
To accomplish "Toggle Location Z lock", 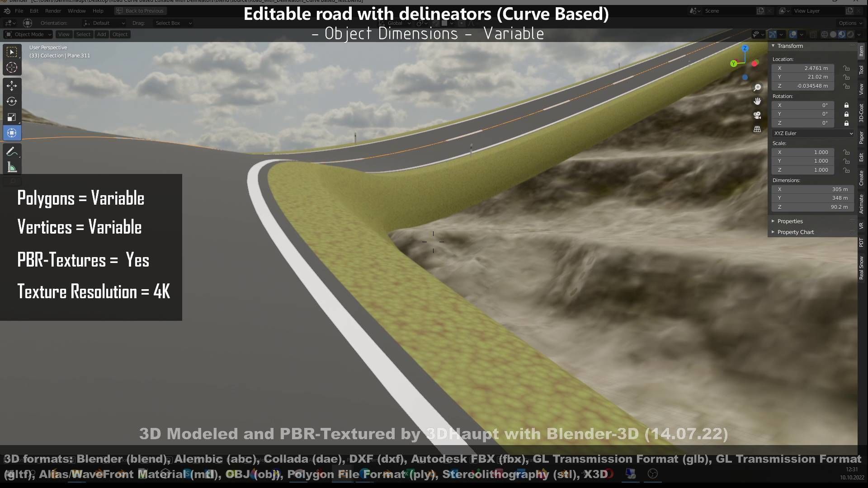I will pyautogui.click(x=846, y=86).
